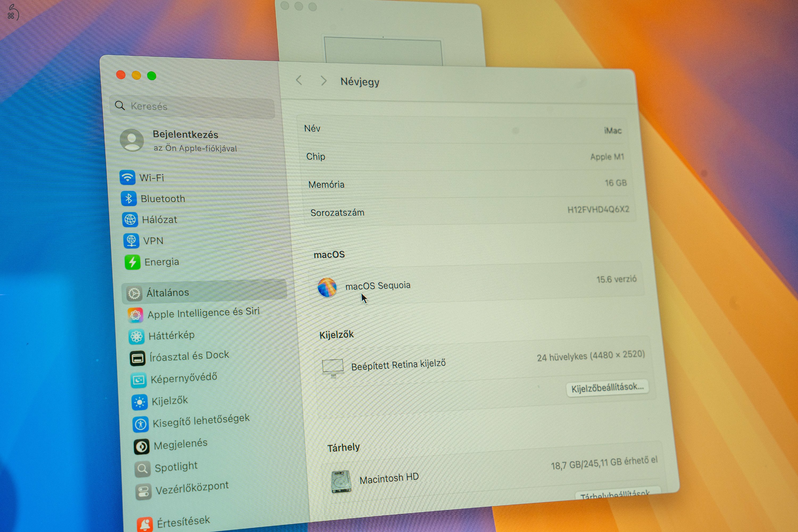Click the Apple account avatar icon
This screenshot has width=798, height=532.
point(132,140)
